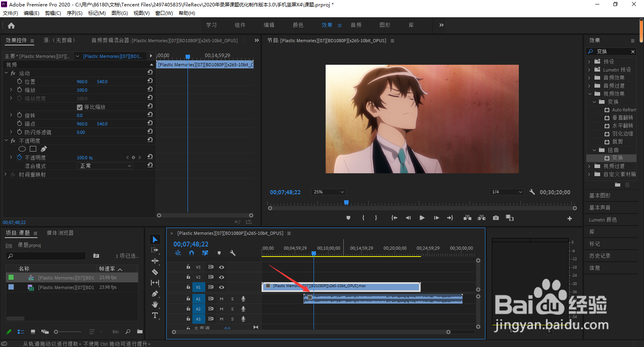Open the History panel
The height and width of the screenshot is (347, 644).
tap(600, 256)
